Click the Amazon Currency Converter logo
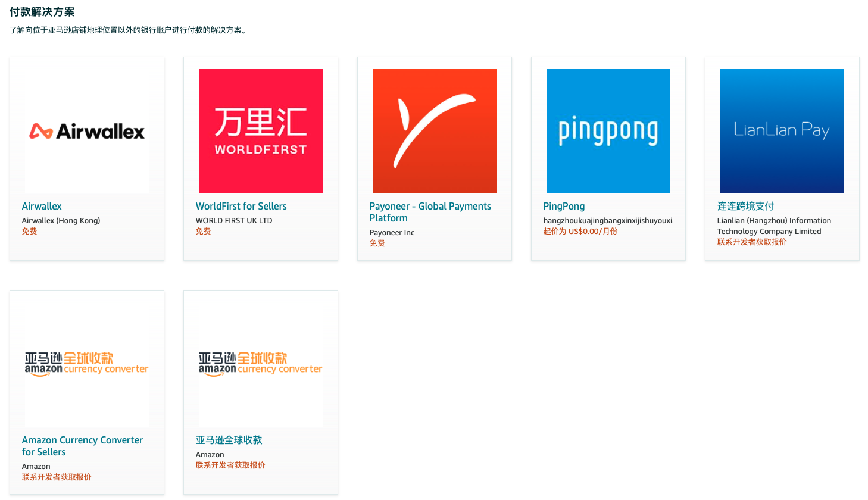The height and width of the screenshot is (500, 868). point(86,360)
